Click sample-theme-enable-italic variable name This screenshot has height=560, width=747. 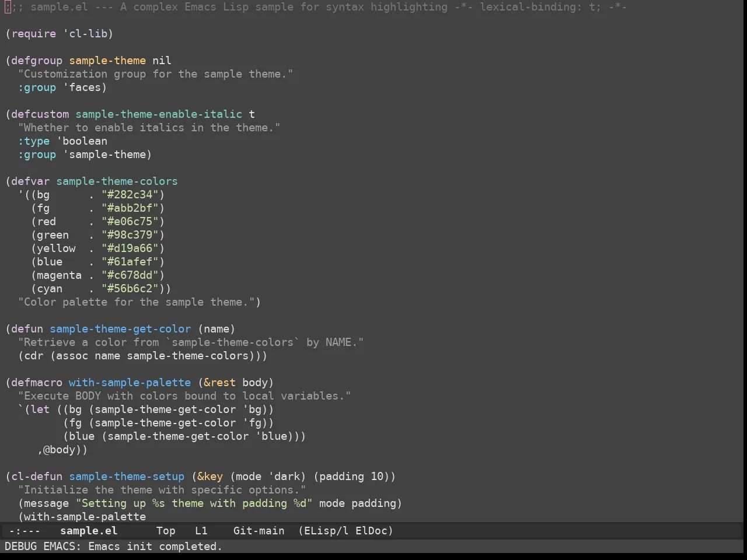(x=159, y=114)
